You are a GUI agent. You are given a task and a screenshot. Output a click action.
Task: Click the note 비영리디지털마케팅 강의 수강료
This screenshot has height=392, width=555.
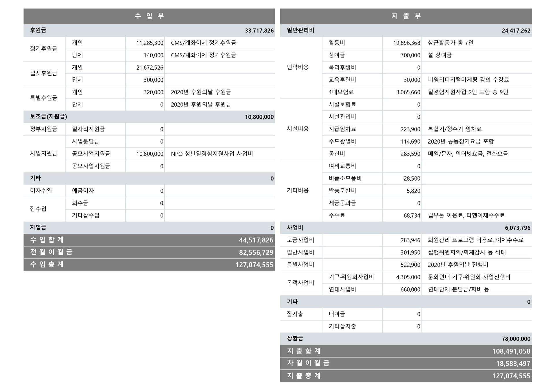tap(468, 80)
